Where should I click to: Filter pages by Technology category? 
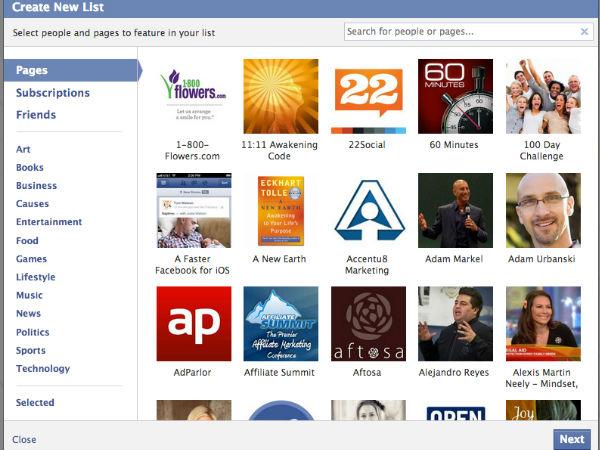[x=43, y=369]
